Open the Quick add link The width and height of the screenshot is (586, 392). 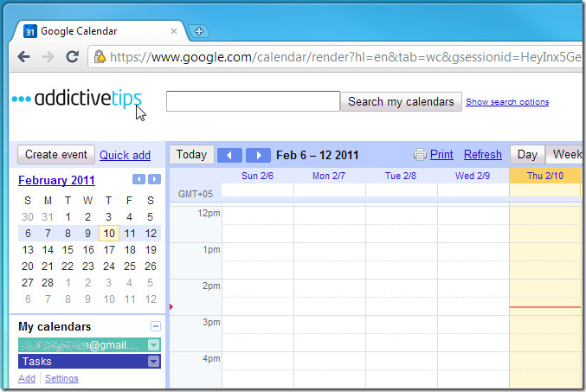[125, 155]
